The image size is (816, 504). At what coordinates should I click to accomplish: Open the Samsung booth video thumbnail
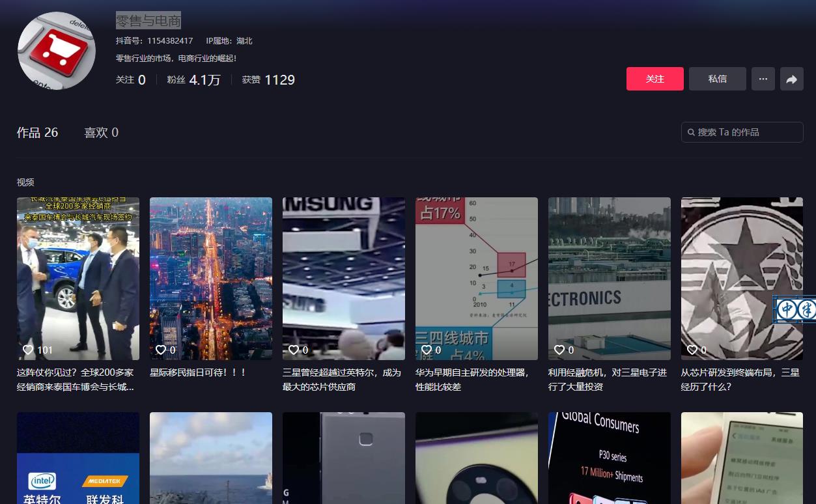pos(344,279)
